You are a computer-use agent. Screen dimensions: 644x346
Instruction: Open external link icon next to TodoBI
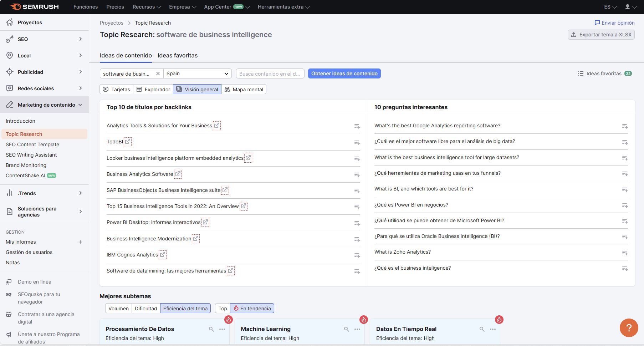tap(128, 142)
